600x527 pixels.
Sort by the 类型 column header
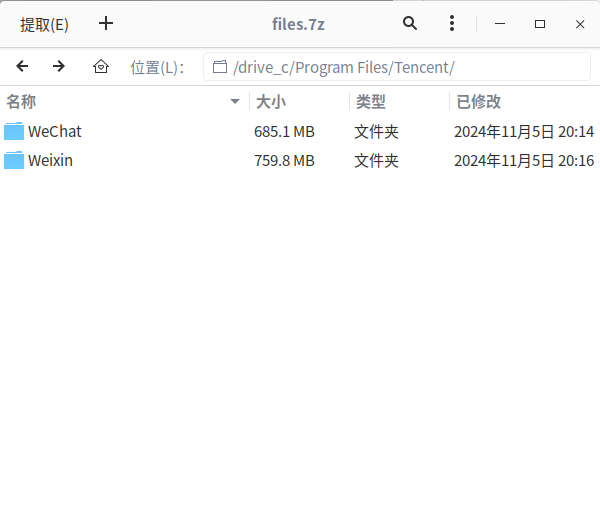tap(399, 102)
